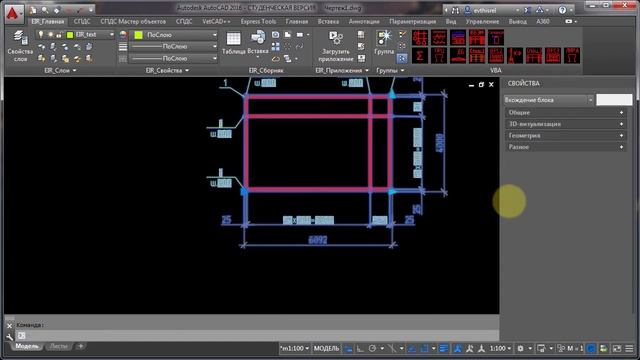This screenshot has height=360, width=640.
Task: Click the 6092 dimension text in drawing
Action: click(x=318, y=240)
